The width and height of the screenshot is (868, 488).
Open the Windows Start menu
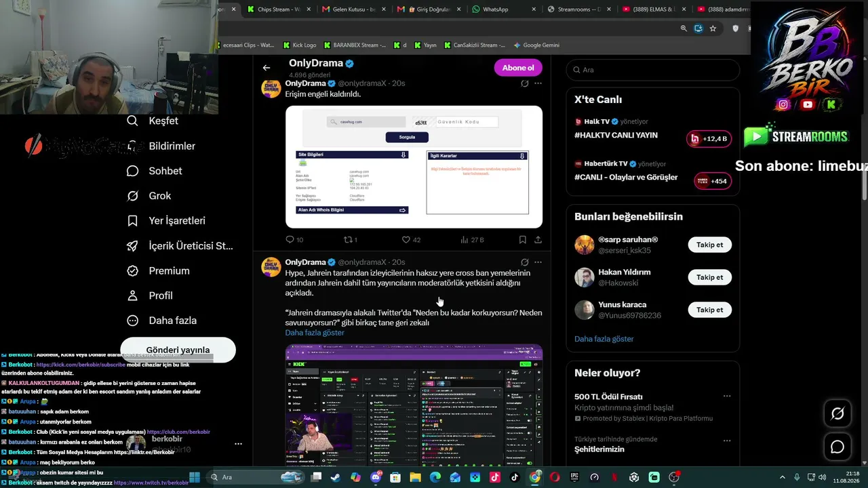click(195, 477)
